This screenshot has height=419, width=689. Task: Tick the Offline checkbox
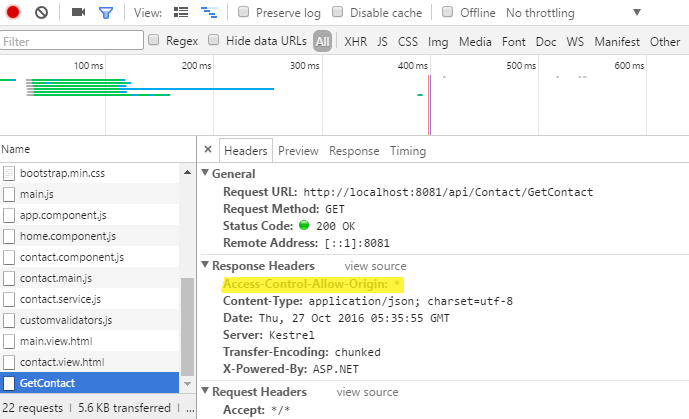tap(447, 12)
